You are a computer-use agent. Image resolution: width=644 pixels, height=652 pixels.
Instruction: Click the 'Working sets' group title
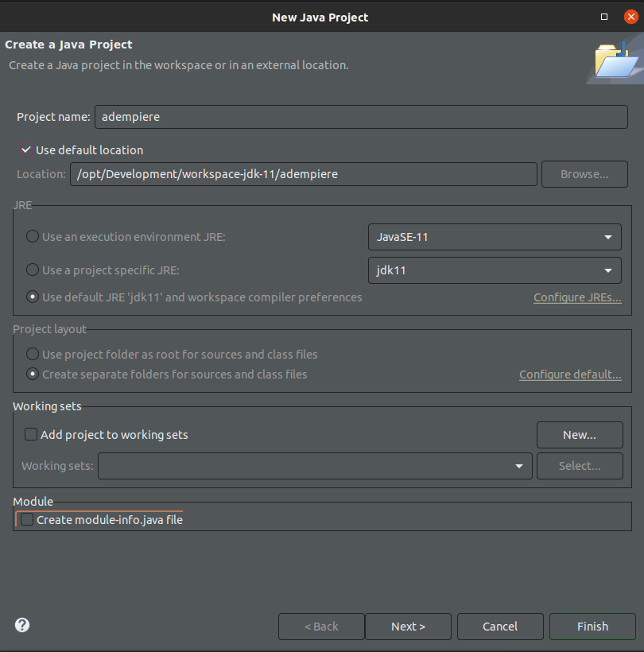tap(47, 406)
